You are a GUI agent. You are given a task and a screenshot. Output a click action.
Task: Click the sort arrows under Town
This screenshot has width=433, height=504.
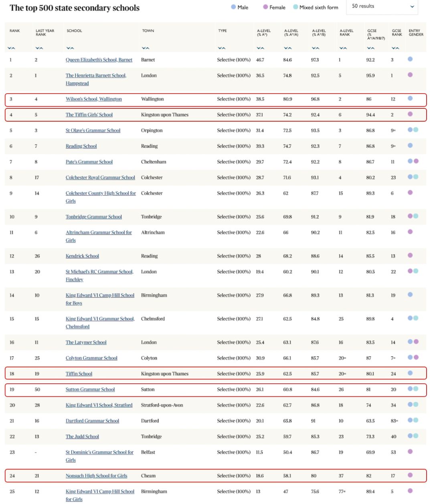(x=146, y=48)
